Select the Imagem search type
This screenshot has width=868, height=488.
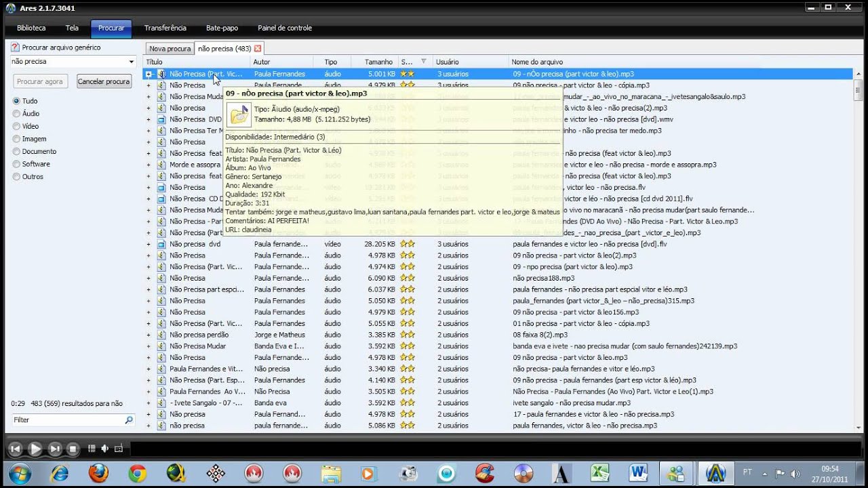pyautogui.click(x=16, y=139)
